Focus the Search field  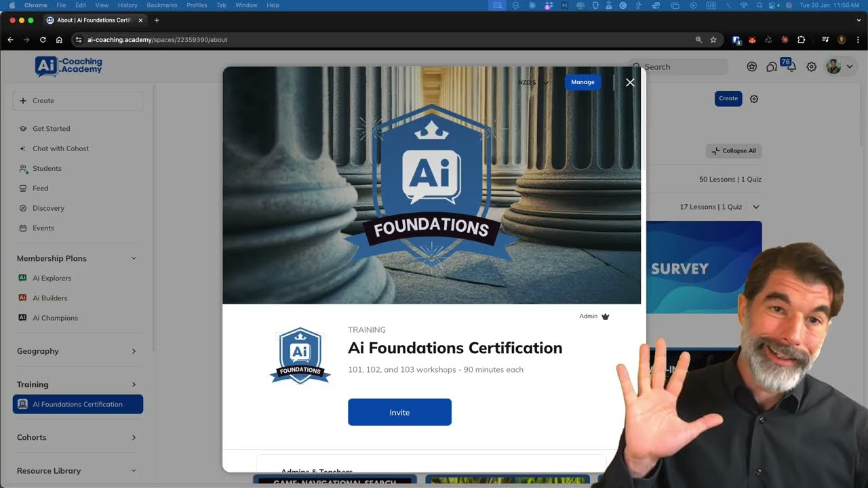(x=678, y=66)
